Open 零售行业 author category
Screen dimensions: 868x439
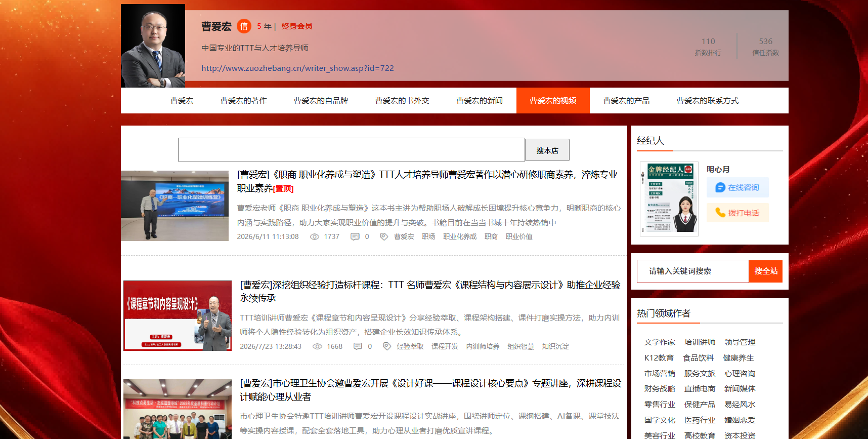(660, 405)
